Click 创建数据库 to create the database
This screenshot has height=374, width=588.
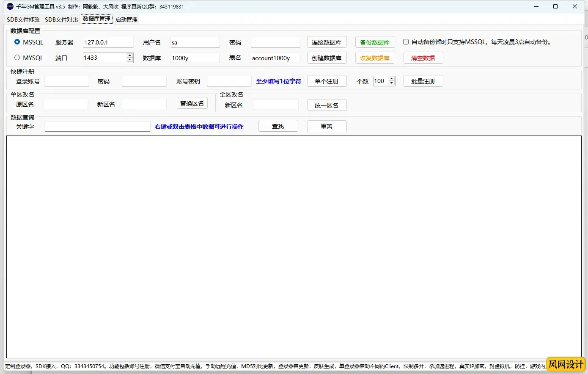[x=327, y=58]
